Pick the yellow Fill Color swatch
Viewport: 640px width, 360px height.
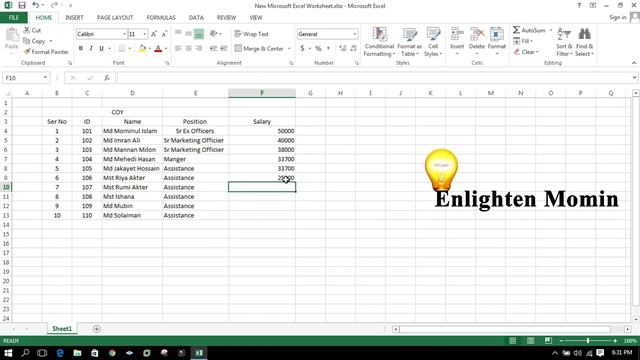tap(142, 49)
